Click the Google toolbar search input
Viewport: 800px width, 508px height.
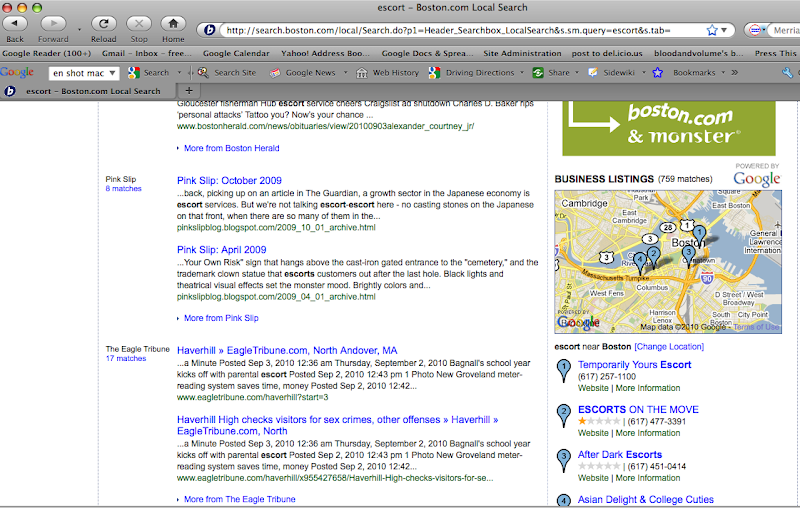click(x=78, y=73)
